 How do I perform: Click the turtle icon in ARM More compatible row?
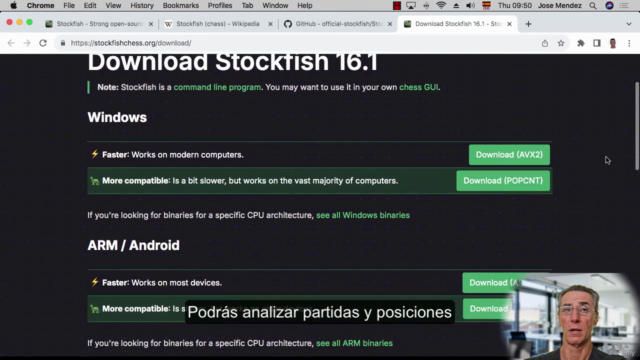[x=95, y=309]
